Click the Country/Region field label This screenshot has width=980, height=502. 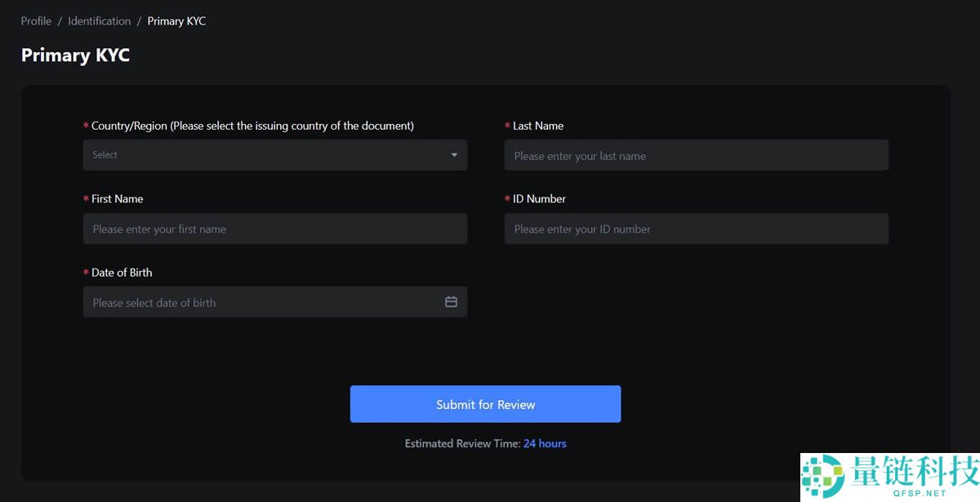coord(252,126)
